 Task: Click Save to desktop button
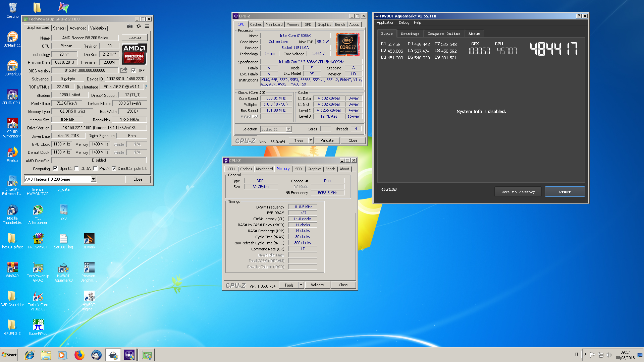(x=518, y=192)
